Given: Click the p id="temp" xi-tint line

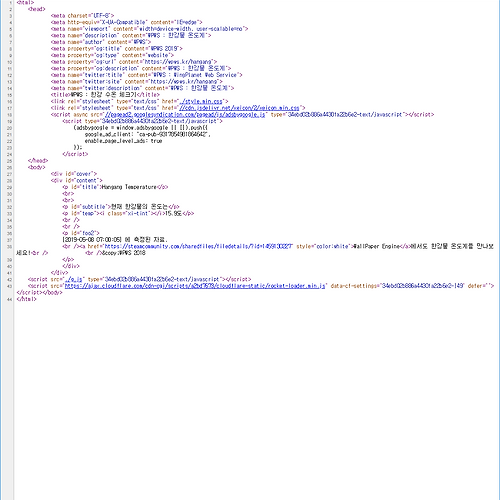Looking at the screenshot, I should click(128, 213).
